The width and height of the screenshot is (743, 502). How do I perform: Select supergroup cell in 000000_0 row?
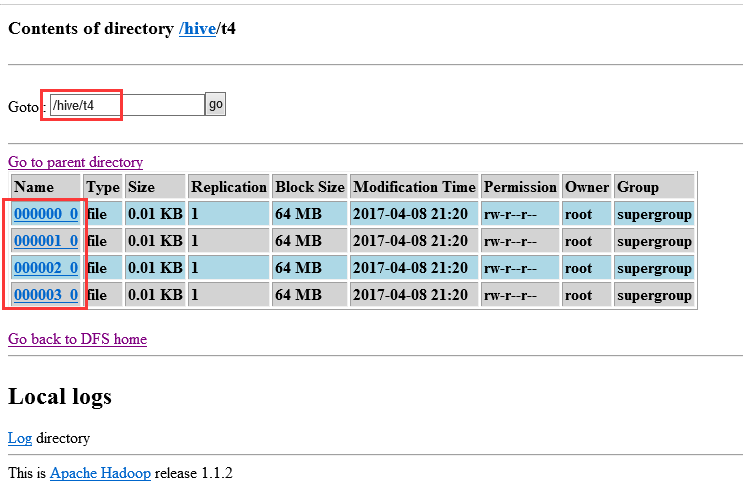(654, 214)
